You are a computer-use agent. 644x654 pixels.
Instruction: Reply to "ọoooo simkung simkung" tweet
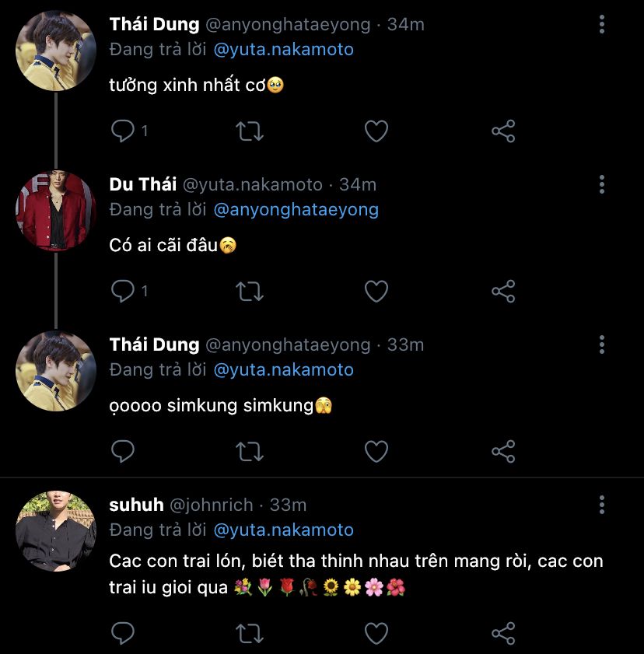pyautogui.click(x=123, y=451)
